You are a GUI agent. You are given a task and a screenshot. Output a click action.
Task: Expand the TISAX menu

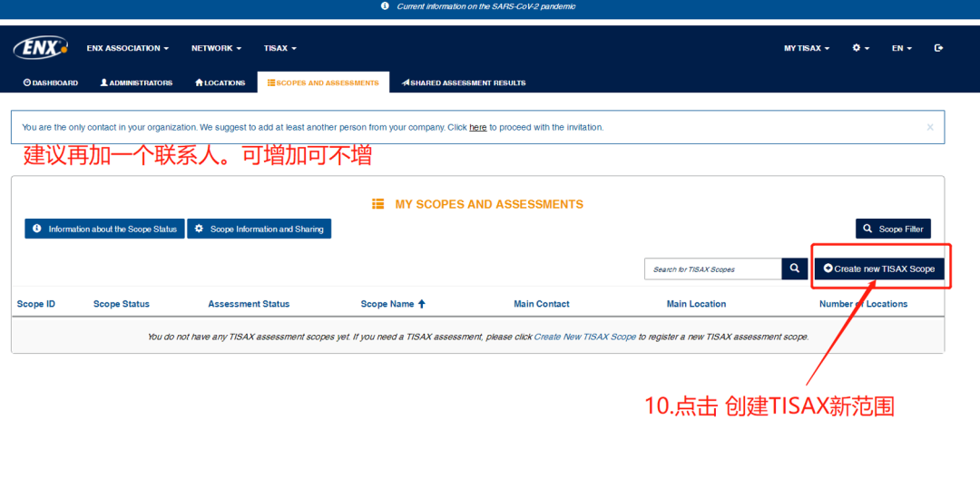[280, 48]
